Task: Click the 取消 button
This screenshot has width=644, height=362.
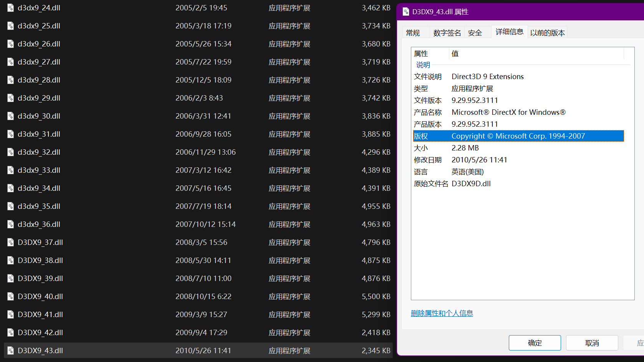Action: click(x=592, y=343)
